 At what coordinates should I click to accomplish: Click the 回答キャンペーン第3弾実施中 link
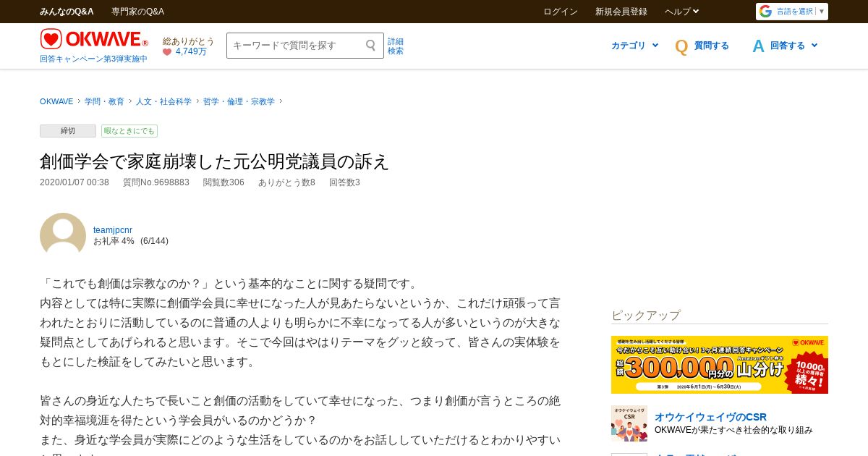[x=93, y=59]
